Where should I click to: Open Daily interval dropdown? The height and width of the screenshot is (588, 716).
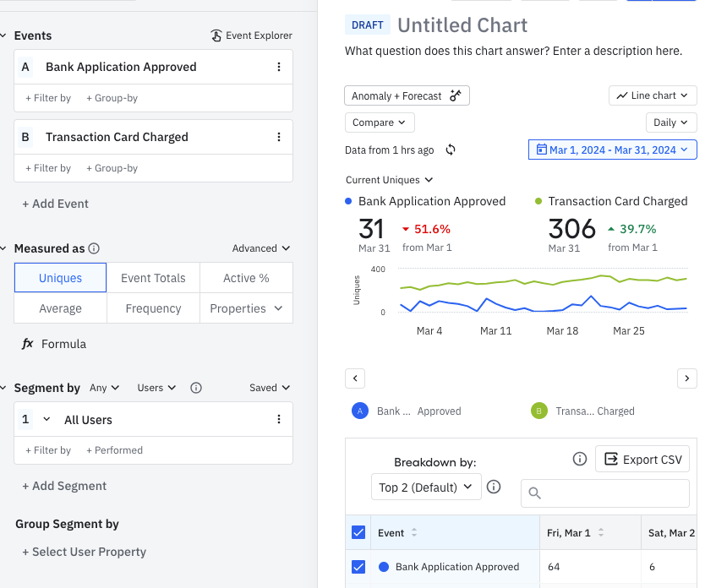(671, 122)
